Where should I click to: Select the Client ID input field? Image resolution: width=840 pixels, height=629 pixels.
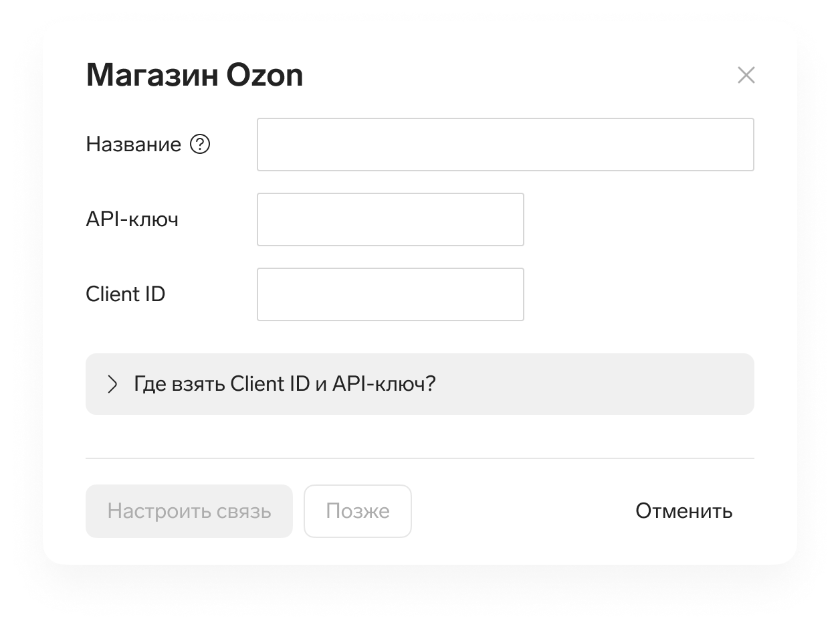coord(391,294)
